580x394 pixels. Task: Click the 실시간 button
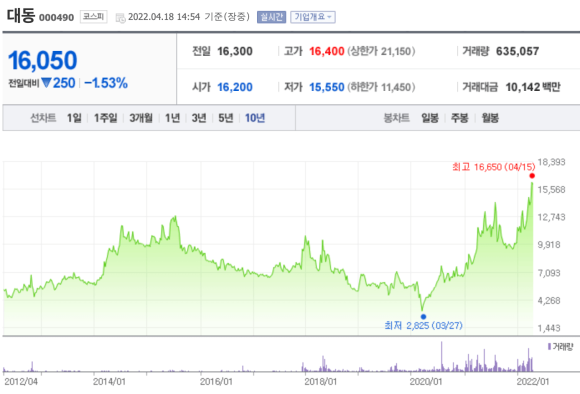pos(272,17)
